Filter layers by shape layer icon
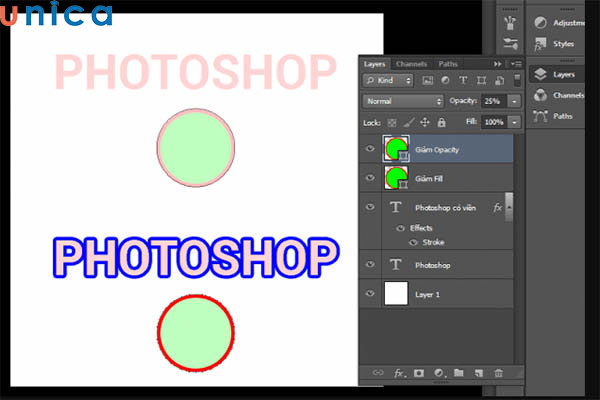Image resolution: width=600 pixels, height=400 pixels. click(x=481, y=80)
